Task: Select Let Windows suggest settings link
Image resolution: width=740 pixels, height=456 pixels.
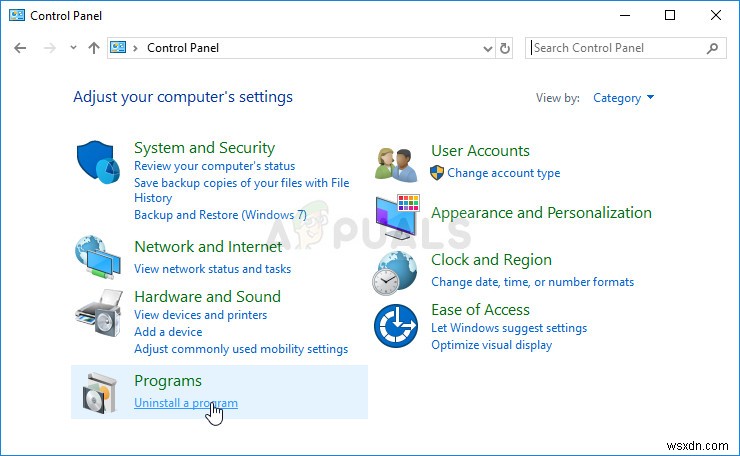Action: tap(508, 328)
